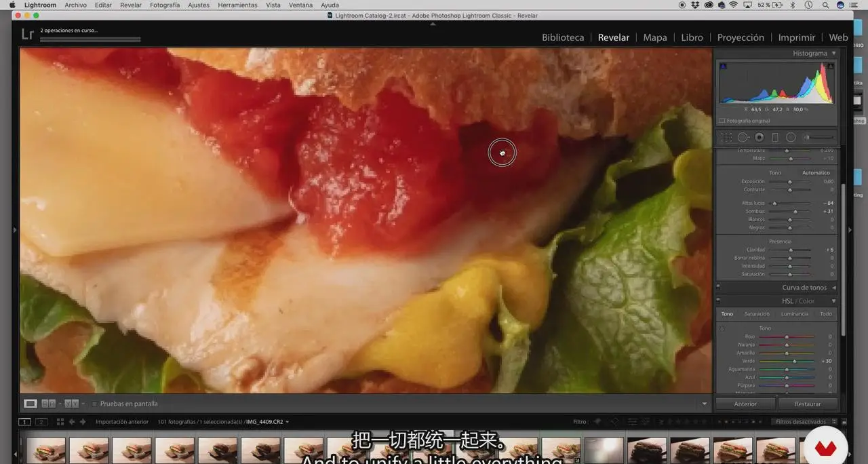Toggle shadow clipping indicator in histogram
868x464 pixels.
pos(723,66)
